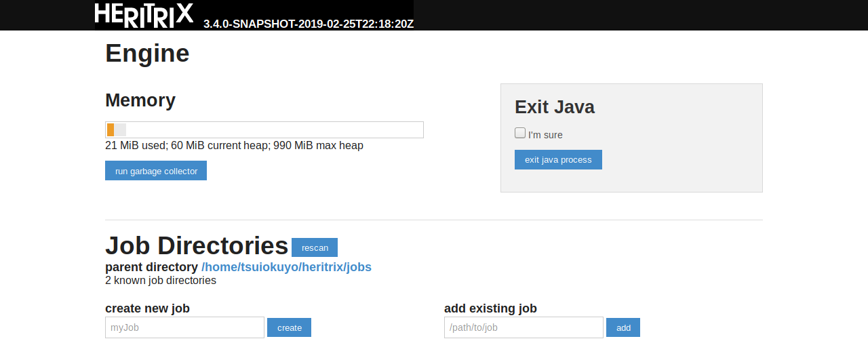Click the memory usage progress bar

click(264, 130)
